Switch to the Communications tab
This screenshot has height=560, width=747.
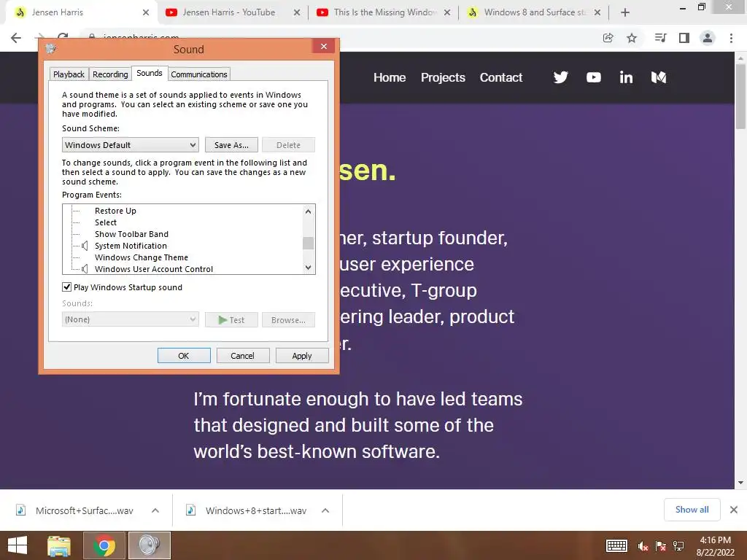199,74
